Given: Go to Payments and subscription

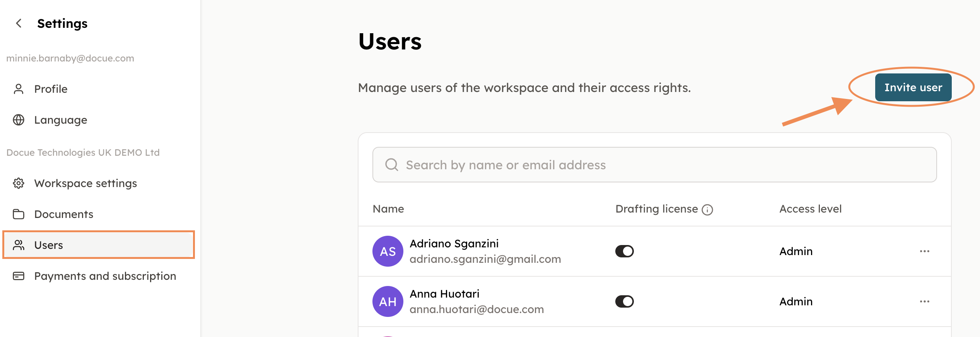Looking at the screenshot, I should tap(105, 276).
